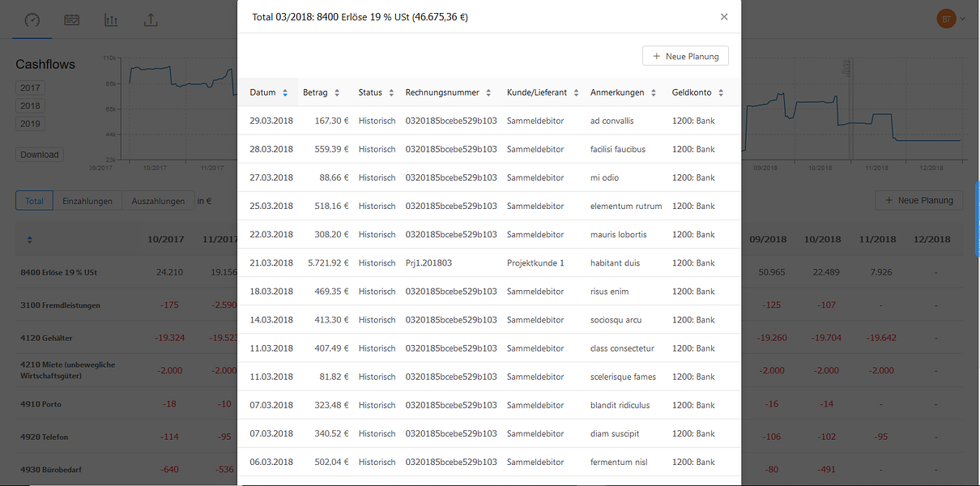Viewport: 980px width, 486px height.
Task: Sort by Status column arrows
Action: click(x=391, y=93)
